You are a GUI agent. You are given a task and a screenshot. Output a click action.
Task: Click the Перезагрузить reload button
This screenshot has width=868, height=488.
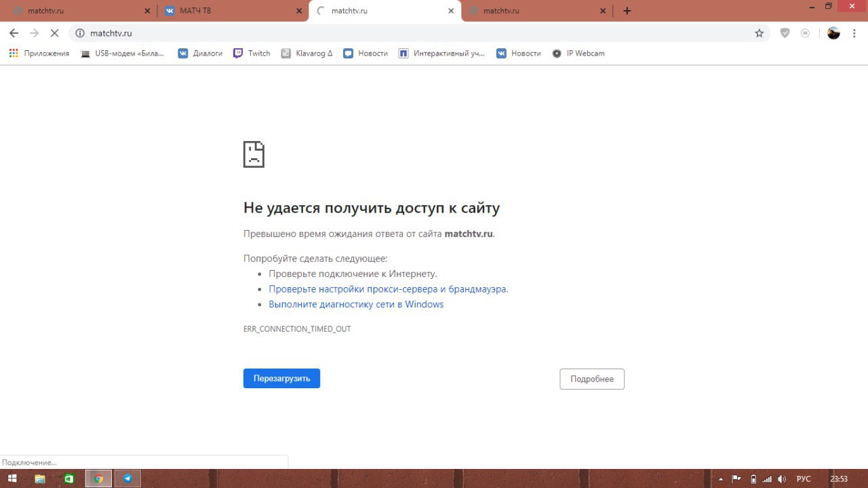(x=281, y=379)
